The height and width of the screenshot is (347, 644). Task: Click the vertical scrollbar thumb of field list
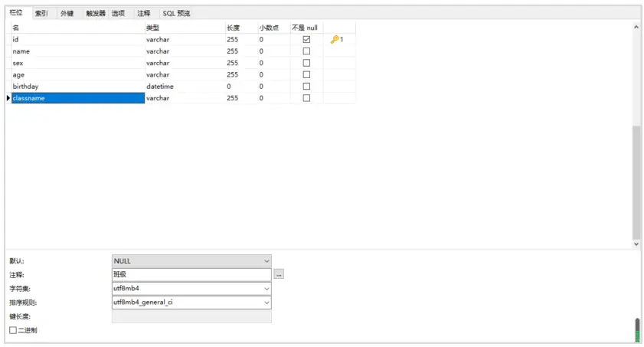pyautogui.click(x=636, y=182)
